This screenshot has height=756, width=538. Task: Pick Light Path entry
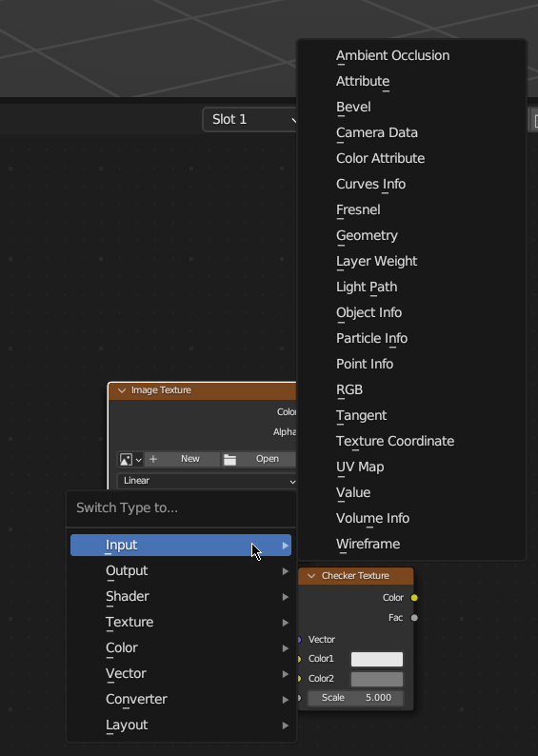click(412, 287)
